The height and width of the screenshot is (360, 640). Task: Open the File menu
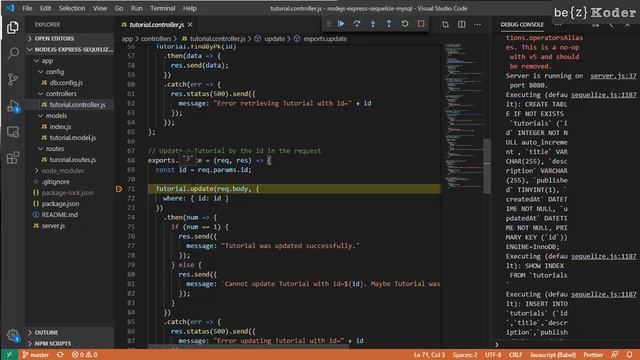click(x=27, y=8)
